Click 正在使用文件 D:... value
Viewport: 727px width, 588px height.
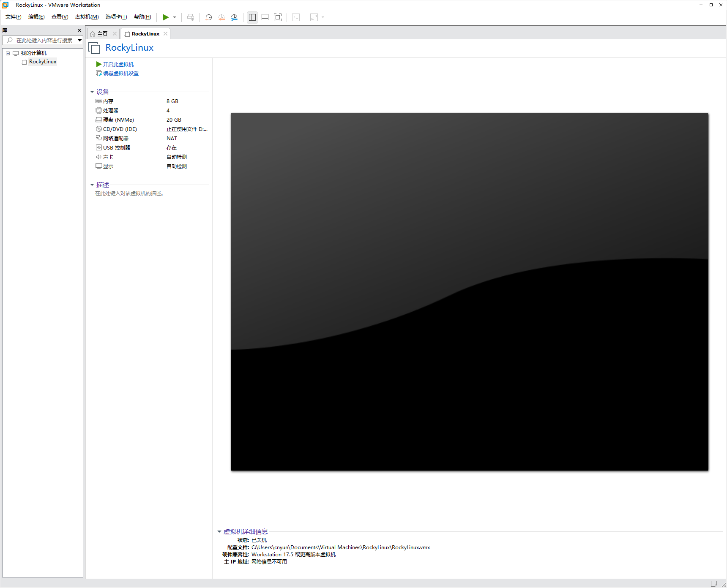point(187,129)
